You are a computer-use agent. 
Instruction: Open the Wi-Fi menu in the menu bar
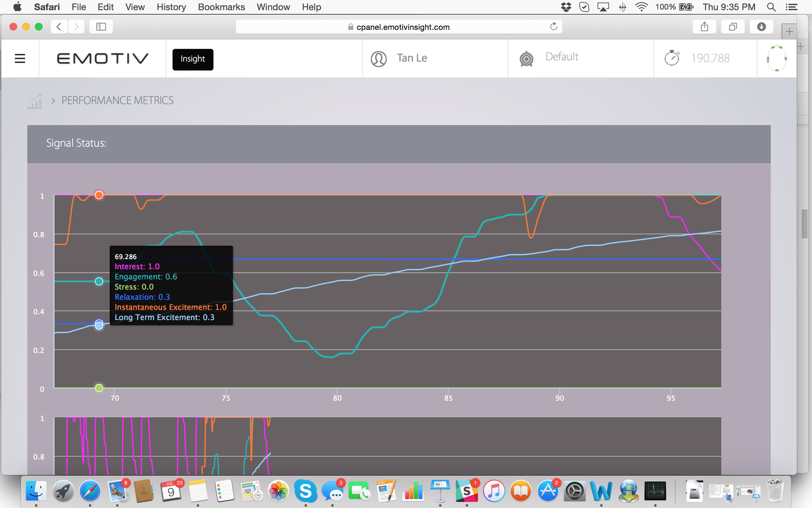641,7
